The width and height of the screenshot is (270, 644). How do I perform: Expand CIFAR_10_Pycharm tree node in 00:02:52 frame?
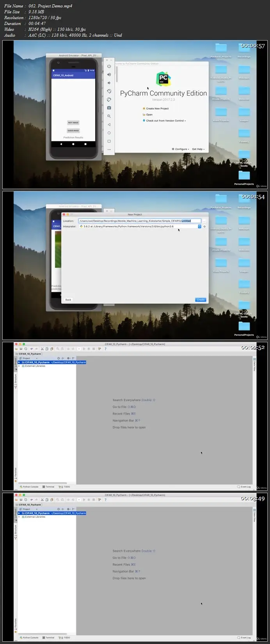[x=19, y=362]
